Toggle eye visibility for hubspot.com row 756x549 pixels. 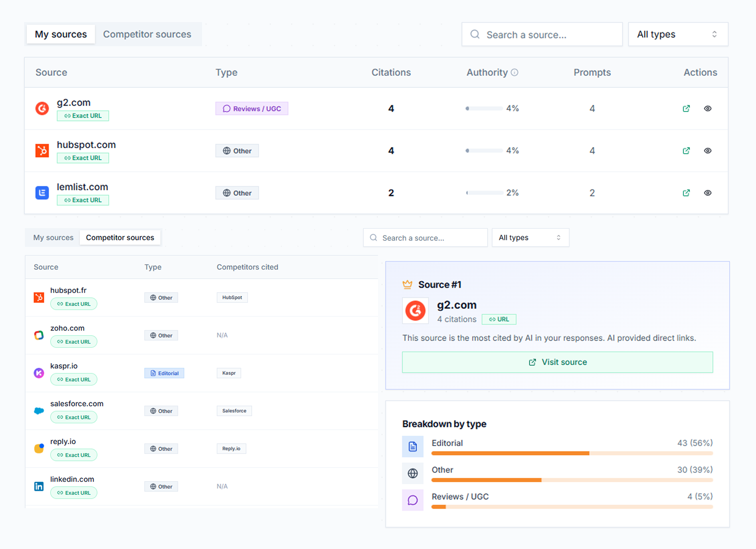(707, 151)
